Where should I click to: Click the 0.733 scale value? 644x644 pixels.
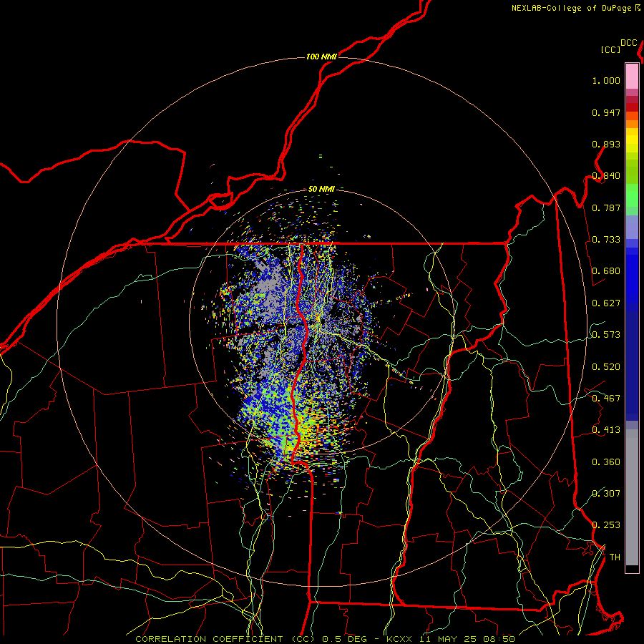click(x=606, y=240)
